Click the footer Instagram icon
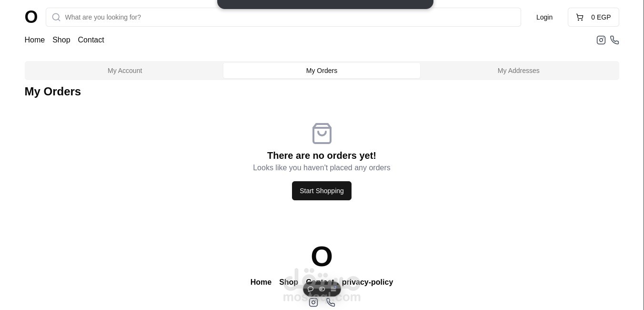 [x=313, y=302]
